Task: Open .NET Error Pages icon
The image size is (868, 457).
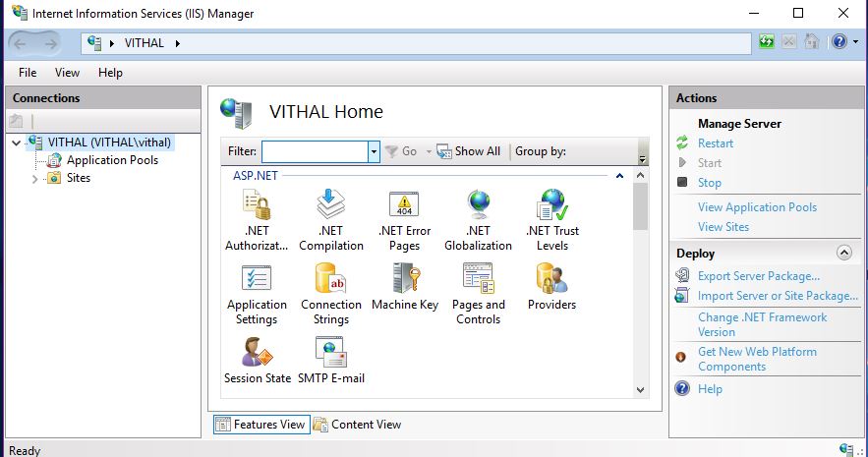Action: coord(404,204)
